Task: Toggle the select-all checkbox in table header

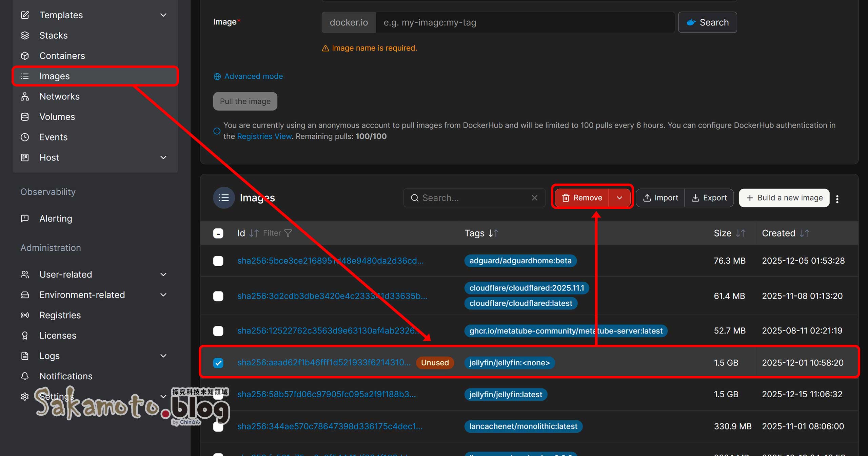Action: 218,233
